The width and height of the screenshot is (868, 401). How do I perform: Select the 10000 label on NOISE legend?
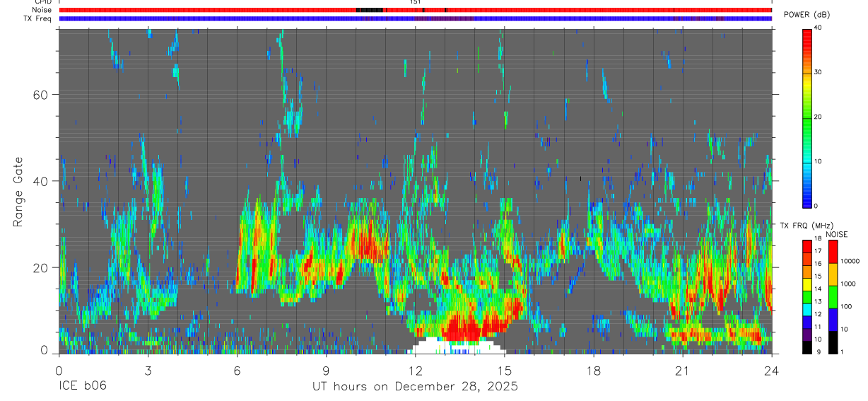point(850,261)
